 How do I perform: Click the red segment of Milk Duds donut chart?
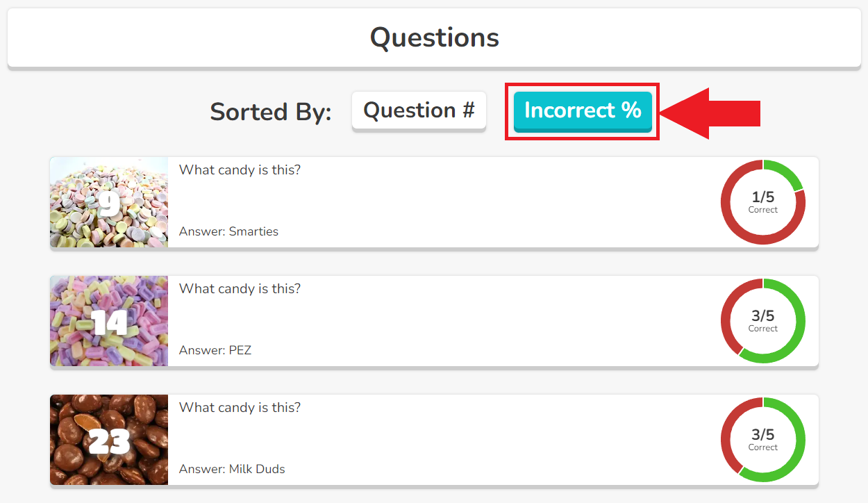click(x=728, y=428)
